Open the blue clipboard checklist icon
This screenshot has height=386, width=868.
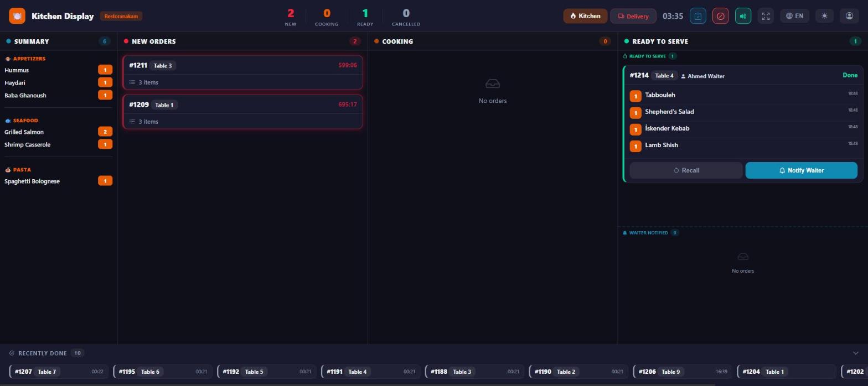click(698, 16)
